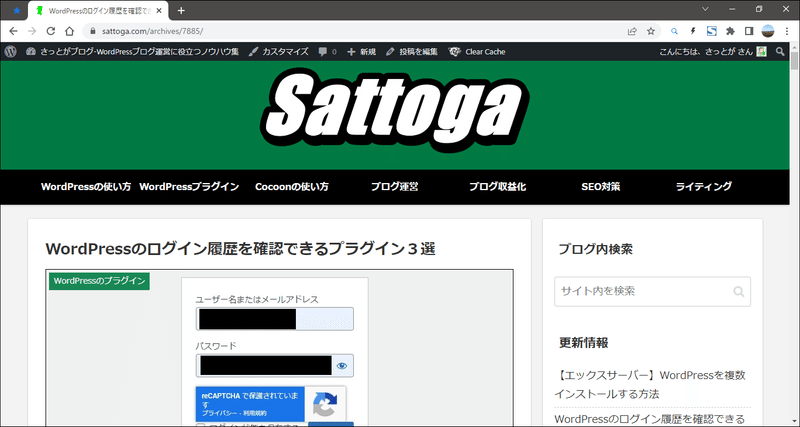Toggle the browser side panel
The height and width of the screenshot is (427, 800).
pos(749,31)
